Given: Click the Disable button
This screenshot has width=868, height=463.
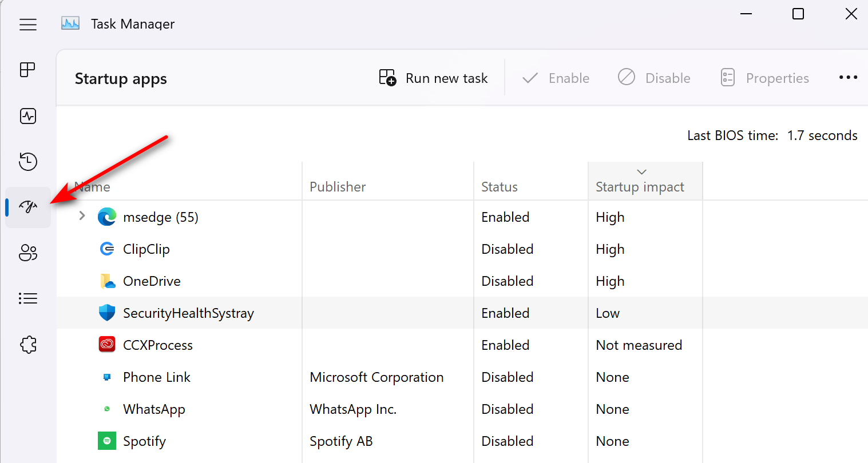Looking at the screenshot, I should pyautogui.click(x=654, y=78).
